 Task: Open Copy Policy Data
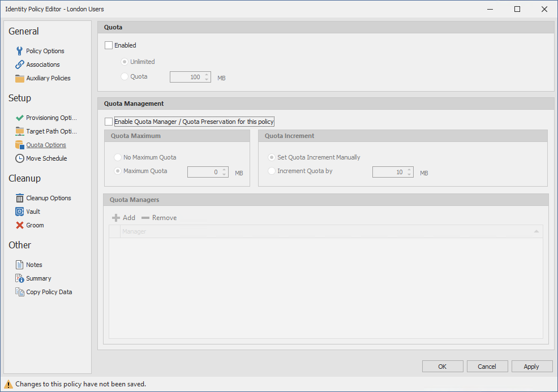48,291
